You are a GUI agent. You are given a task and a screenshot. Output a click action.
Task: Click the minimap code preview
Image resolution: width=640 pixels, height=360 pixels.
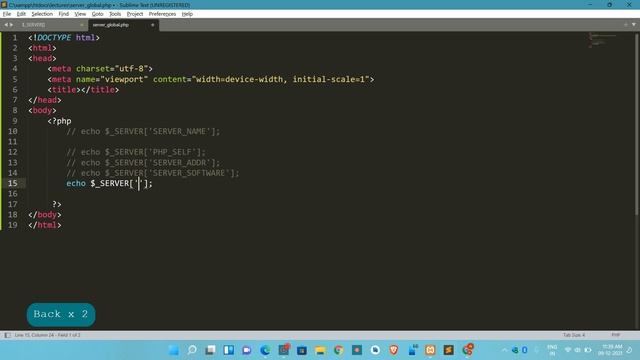pos(602,40)
